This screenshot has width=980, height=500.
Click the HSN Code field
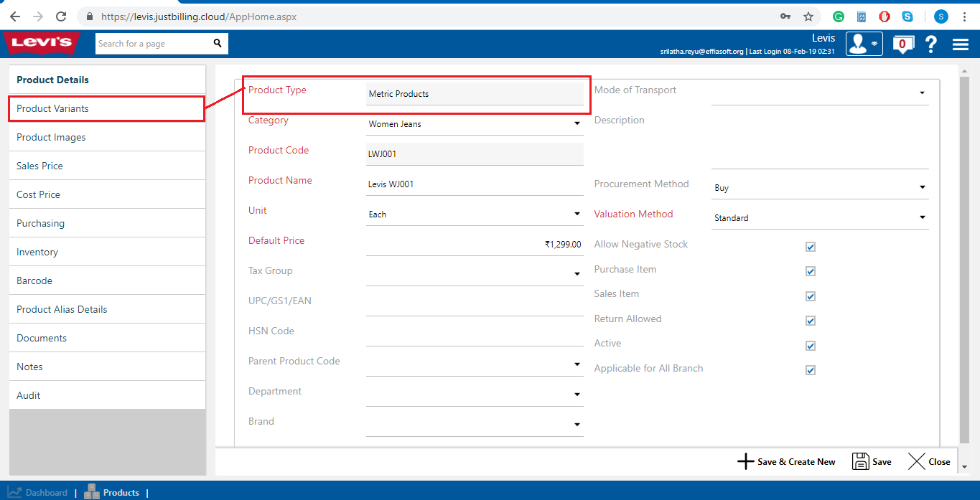(x=475, y=334)
